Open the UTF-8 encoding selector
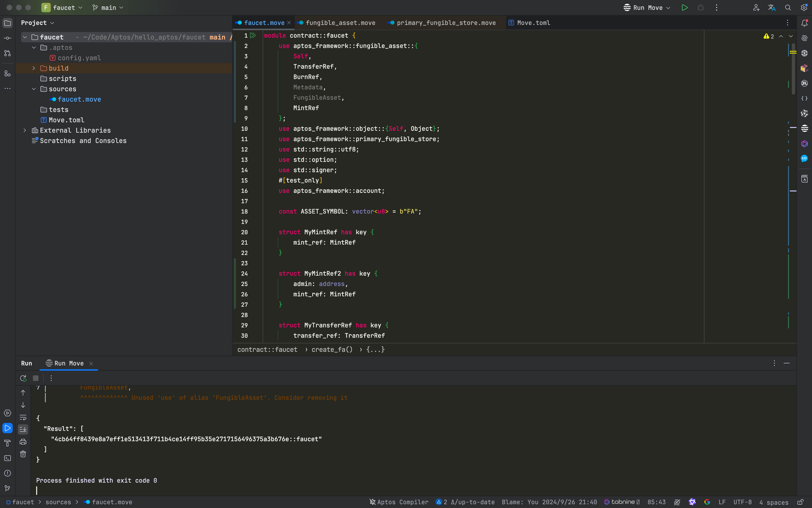 (x=742, y=502)
